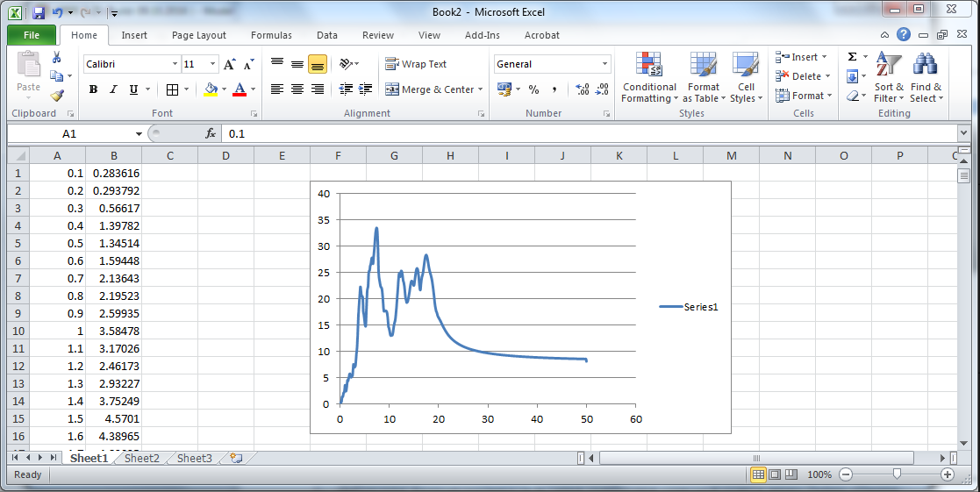Image resolution: width=980 pixels, height=492 pixels.
Task: Open the General number format dropdown
Action: 604,64
